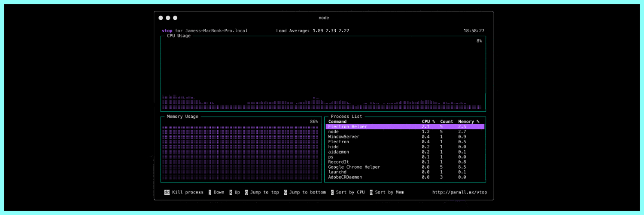
Task: Click the Memory % column header
Action: coord(469,122)
